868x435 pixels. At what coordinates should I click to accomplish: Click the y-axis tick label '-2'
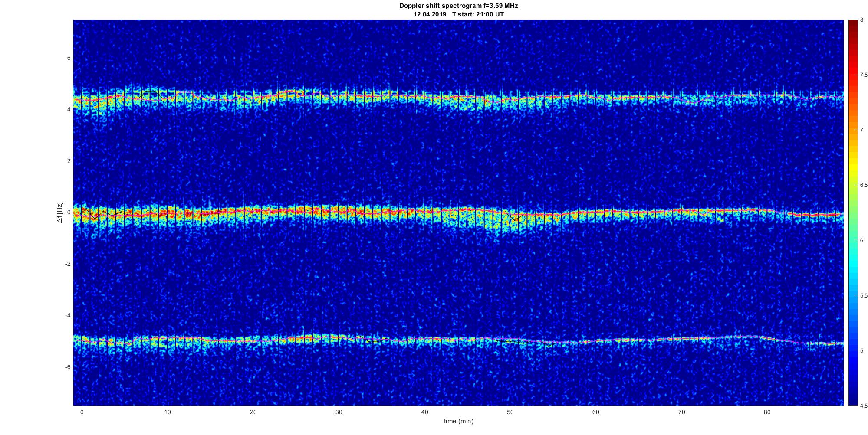click(x=68, y=264)
